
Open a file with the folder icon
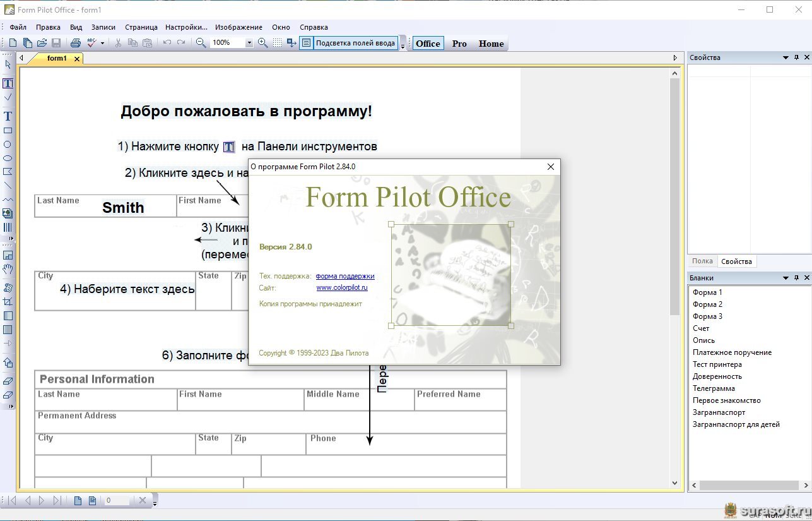[x=42, y=43]
